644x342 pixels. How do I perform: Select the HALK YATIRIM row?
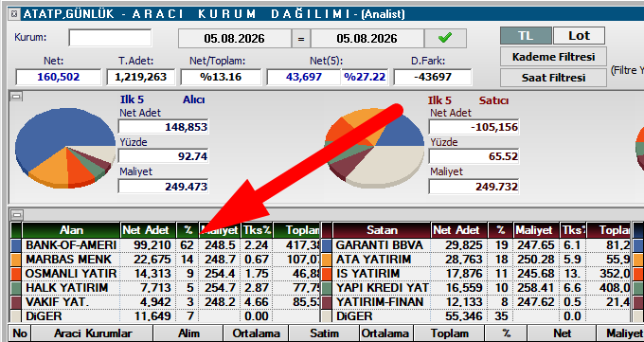pos(165,288)
